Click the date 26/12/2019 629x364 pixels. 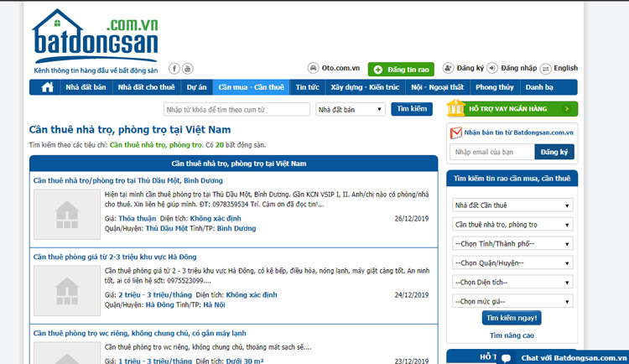point(412,219)
